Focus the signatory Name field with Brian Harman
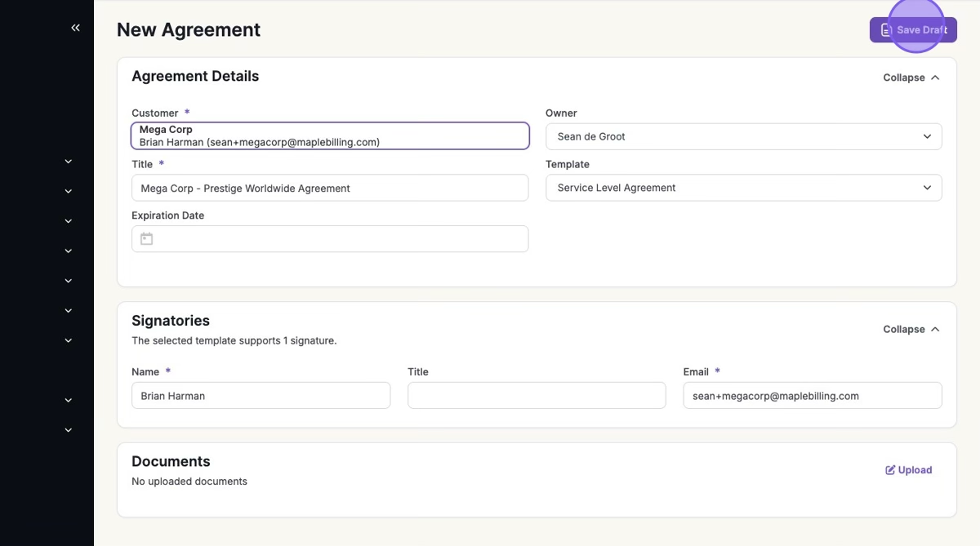The image size is (980, 546). [x=261, y=396]
